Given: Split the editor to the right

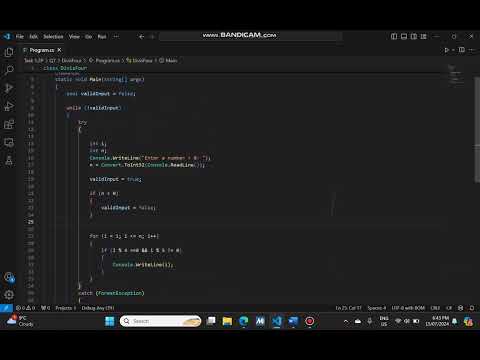Looking at the screenshot, I should 462,50.
